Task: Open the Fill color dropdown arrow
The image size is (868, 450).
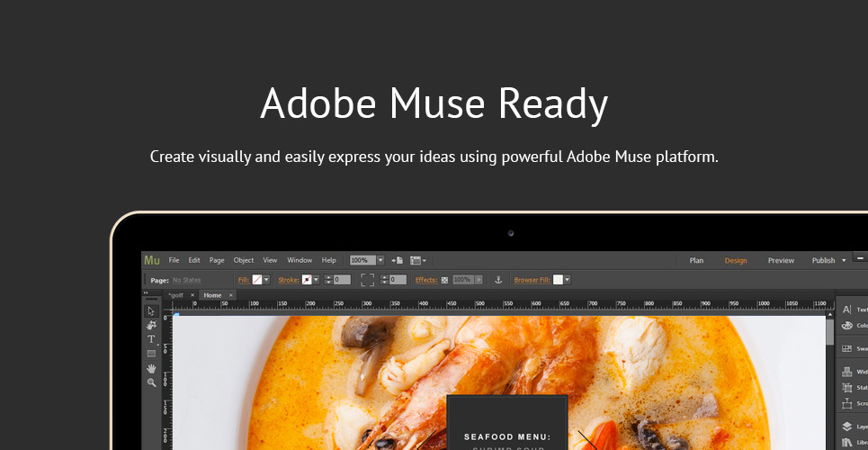Action: 266,280
